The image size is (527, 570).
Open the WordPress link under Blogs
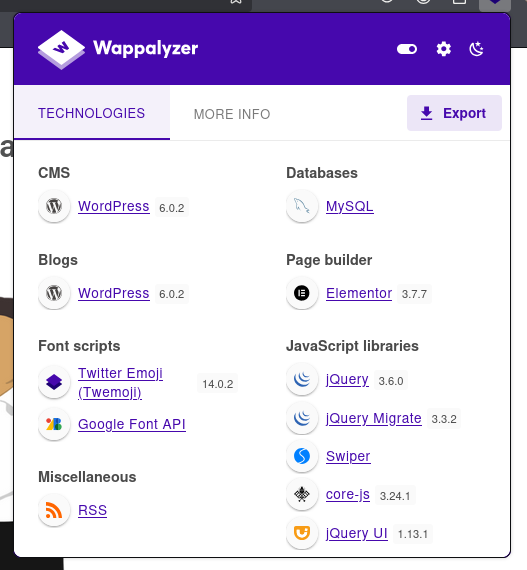point(114,293)
